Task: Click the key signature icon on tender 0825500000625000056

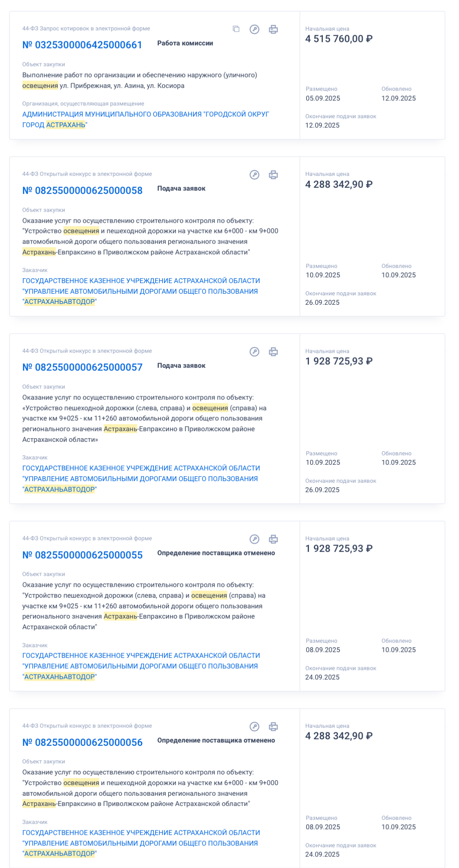Action: (254, 726)
